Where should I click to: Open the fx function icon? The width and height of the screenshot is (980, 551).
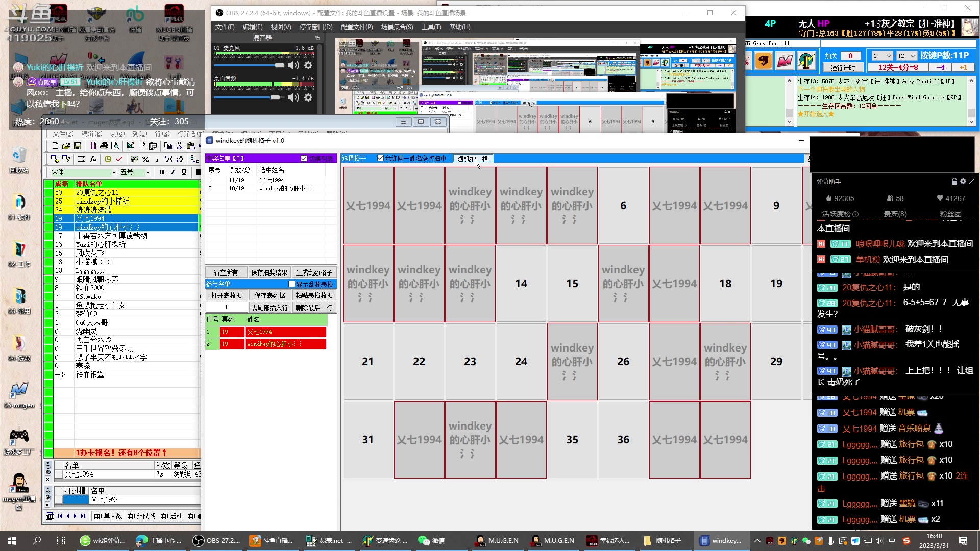tap(93, 159)
